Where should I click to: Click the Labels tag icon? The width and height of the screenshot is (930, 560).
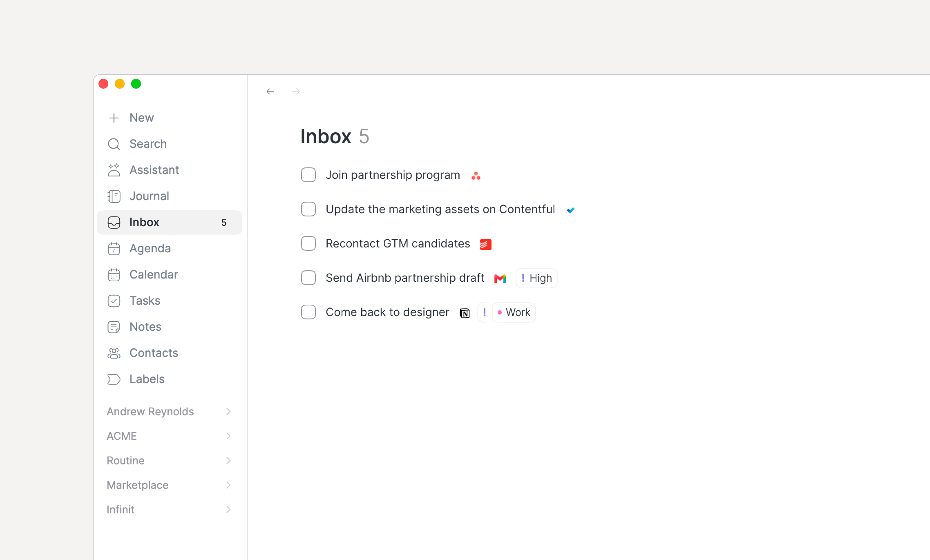coord(113,379)
